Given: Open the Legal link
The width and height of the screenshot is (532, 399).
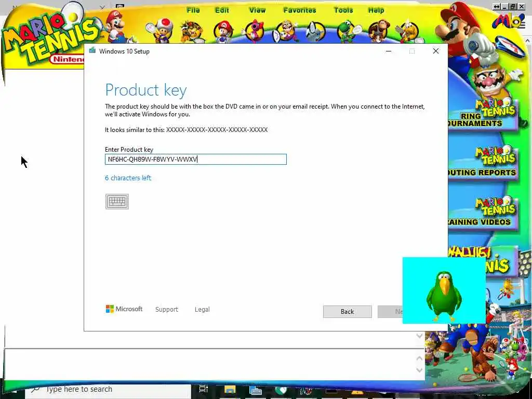Looking at the screenshot, I should click(202, 310).
